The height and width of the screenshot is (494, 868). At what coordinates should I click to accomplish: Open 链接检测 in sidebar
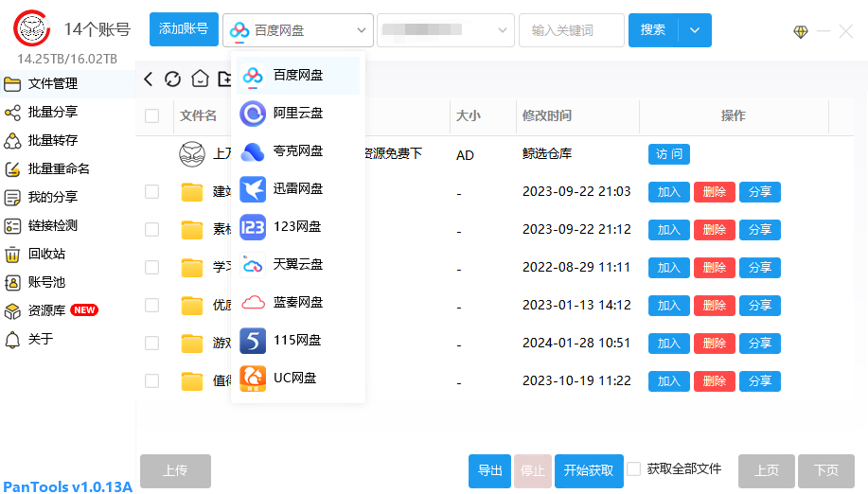pyautogui.click(x=67, y=225)
